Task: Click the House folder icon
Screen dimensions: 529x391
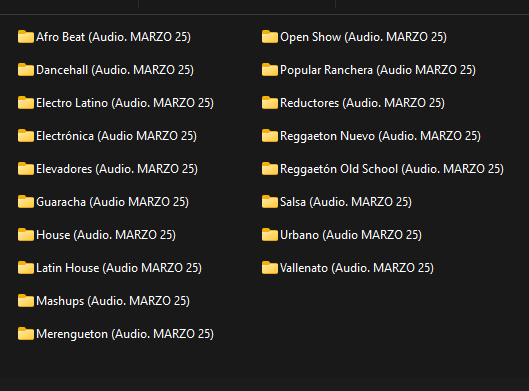Action: point(26,235)
